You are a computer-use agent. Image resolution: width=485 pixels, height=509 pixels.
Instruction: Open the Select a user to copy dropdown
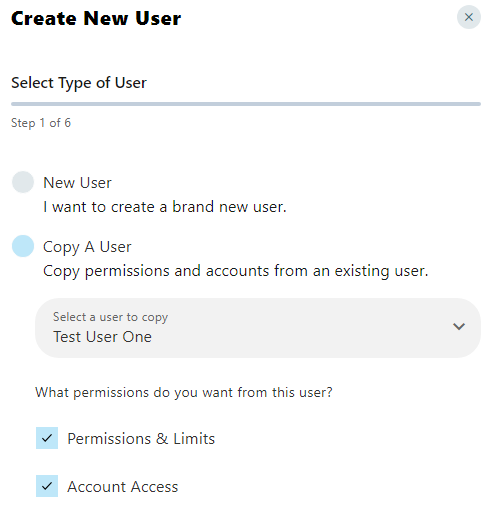coord(258,328)
